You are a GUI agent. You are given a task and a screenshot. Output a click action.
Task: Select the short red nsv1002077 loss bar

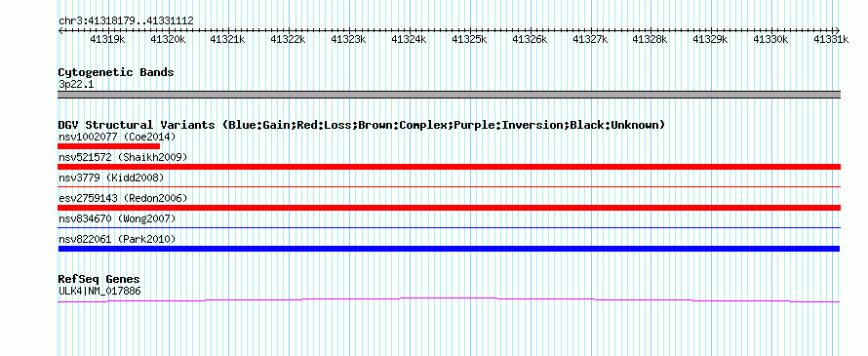point(109,146)
